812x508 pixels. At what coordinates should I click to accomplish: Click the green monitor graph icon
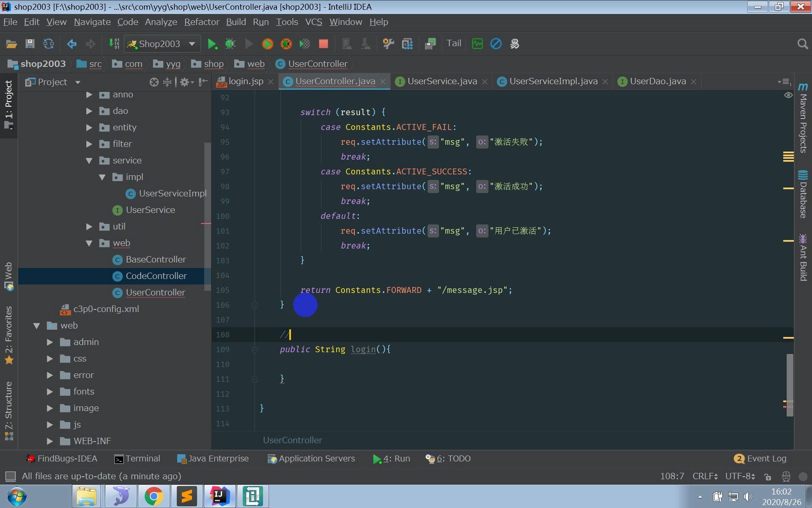(x=477, y=44)
